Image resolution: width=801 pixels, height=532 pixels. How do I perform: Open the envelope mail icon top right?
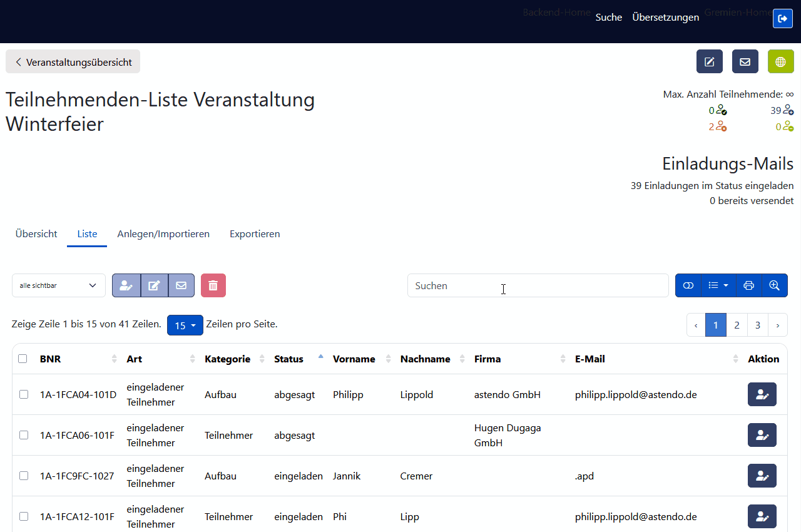pos(745,61)
